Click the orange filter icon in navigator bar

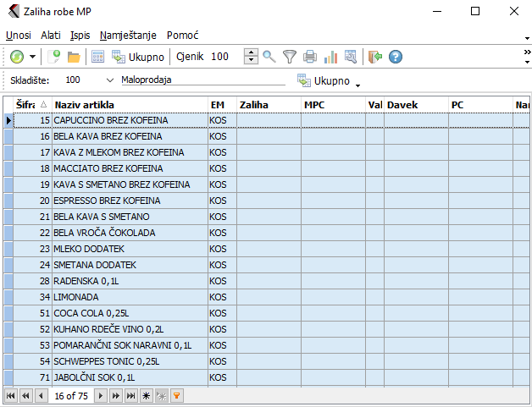[x=177, y=395]
